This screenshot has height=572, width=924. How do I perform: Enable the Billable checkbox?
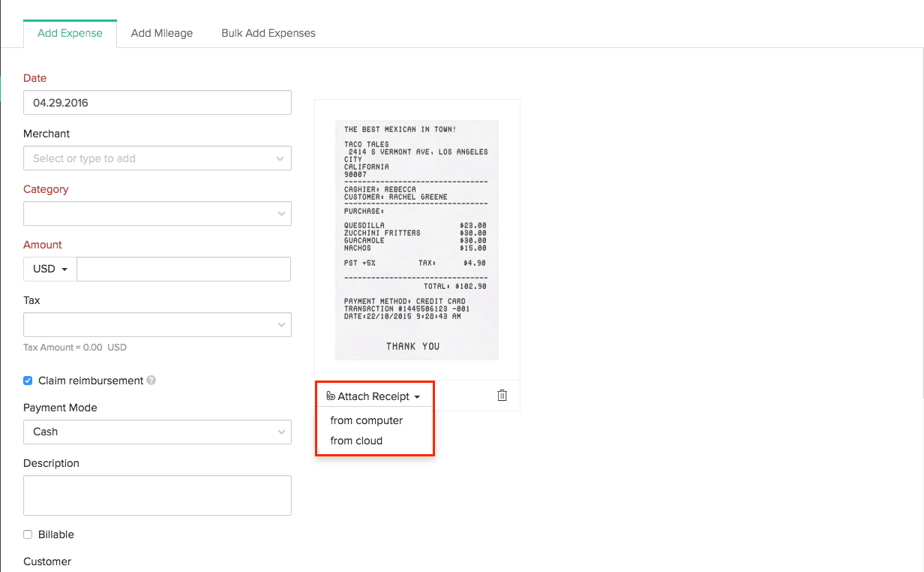[28, 534]
